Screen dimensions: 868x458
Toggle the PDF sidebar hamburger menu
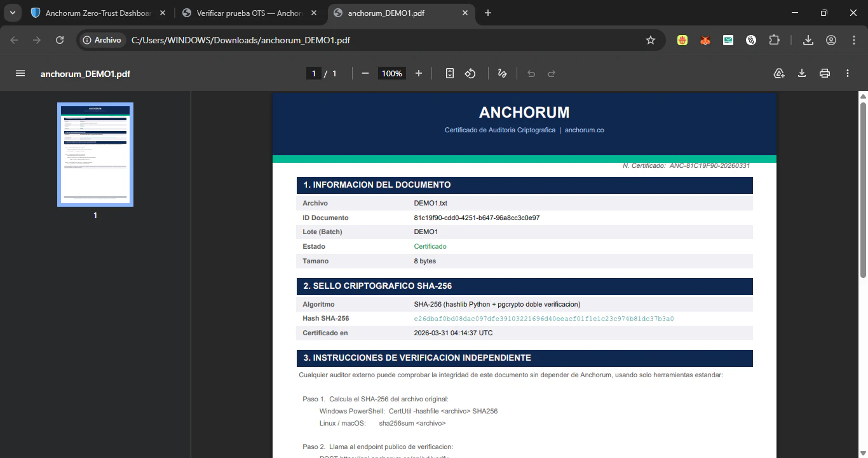pos(20,73)
